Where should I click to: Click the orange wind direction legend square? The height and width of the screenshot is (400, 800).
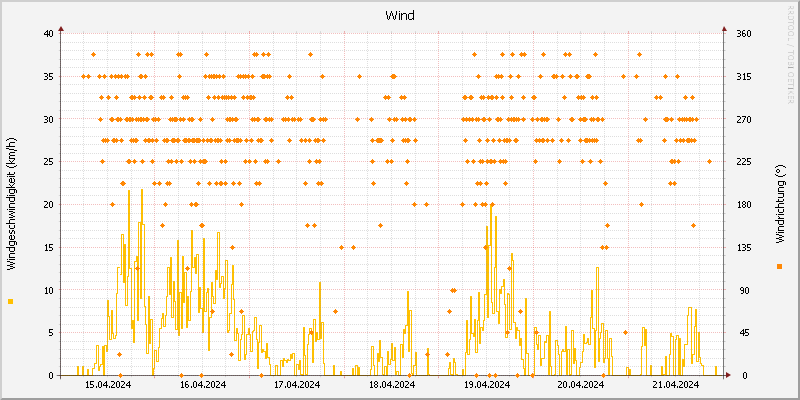tap(779, 266)
